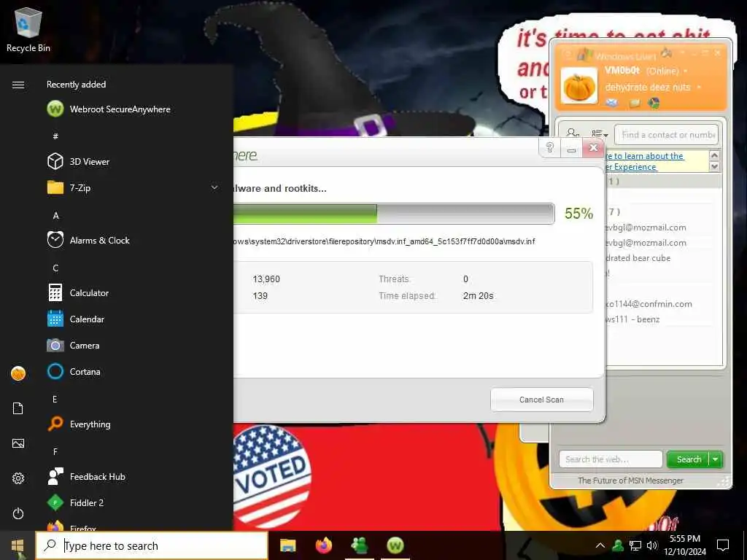
Task: Open Documents from Start sidebar
Action: pyautogui.click(x=18, y=408)
